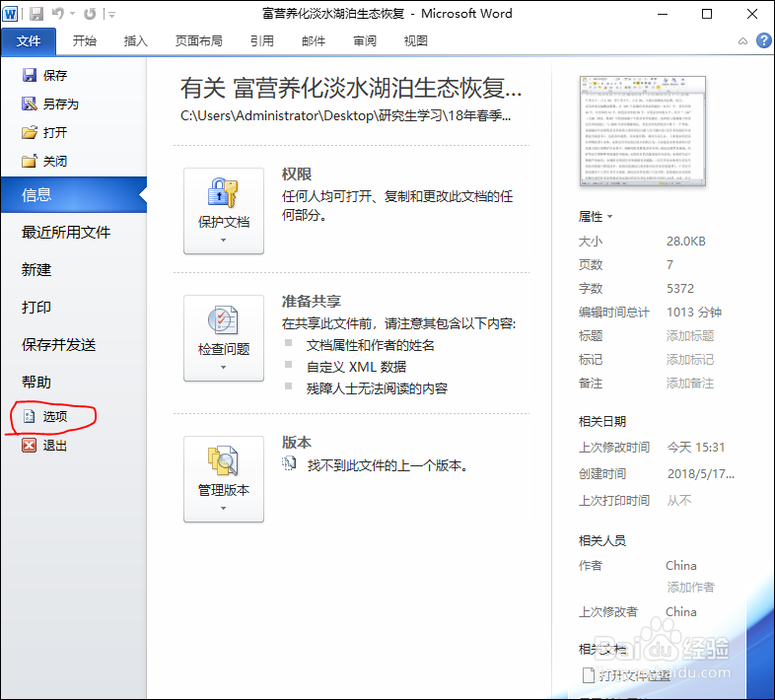Open the Undo history dropdown arrow

click(73, 14)
